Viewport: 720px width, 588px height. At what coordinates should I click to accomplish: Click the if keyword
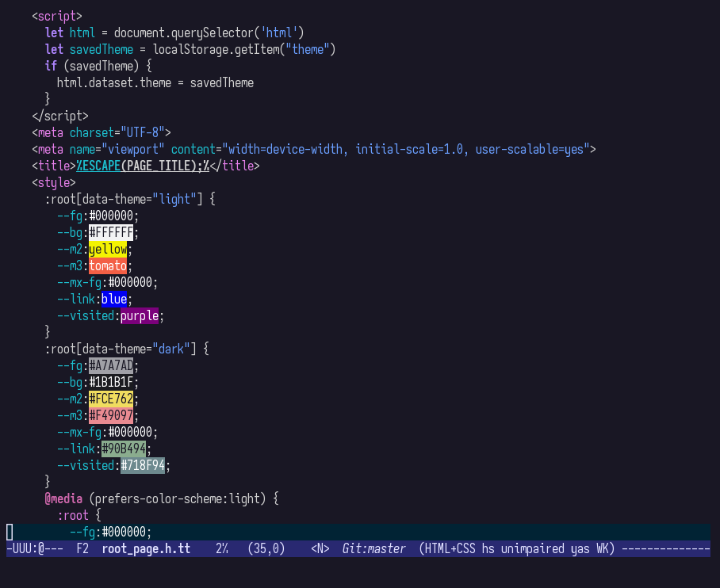pos(51,66)
